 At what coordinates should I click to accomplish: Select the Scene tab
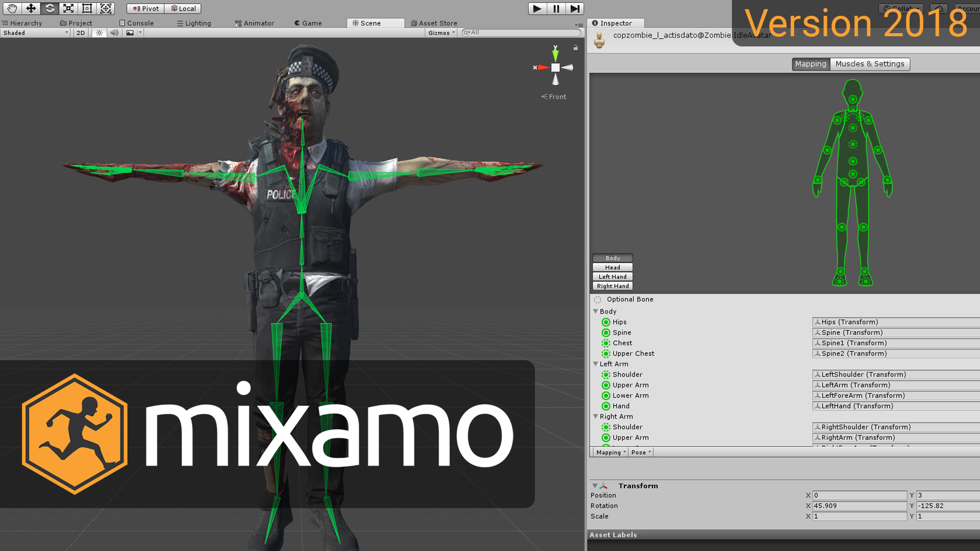coord(375,23)
